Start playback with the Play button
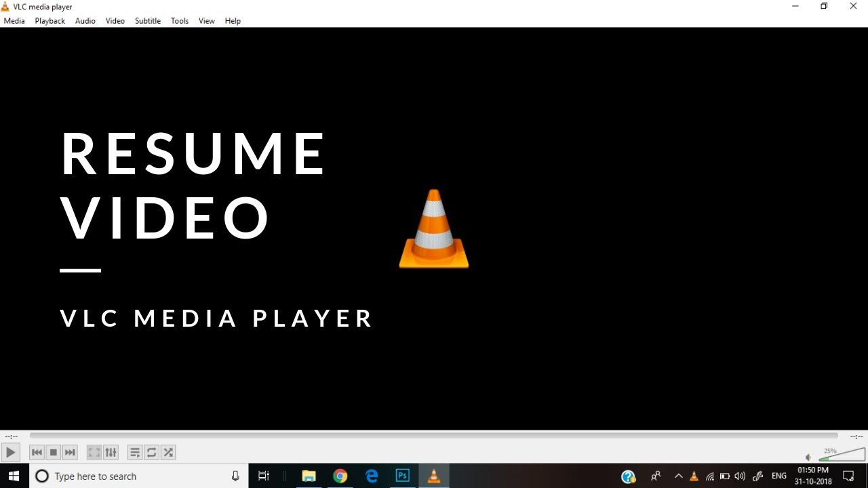This screenshot has width=868, height=488. (10, 452)
